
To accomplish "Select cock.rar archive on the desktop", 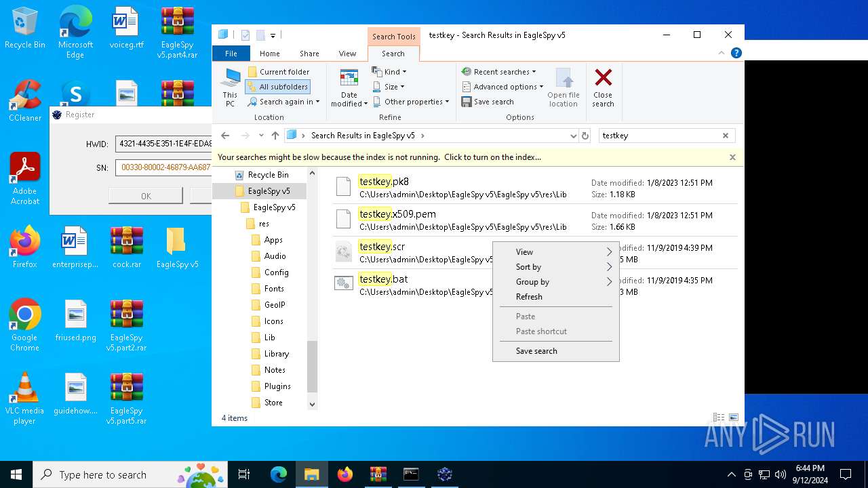I will [x=127, y=248].
